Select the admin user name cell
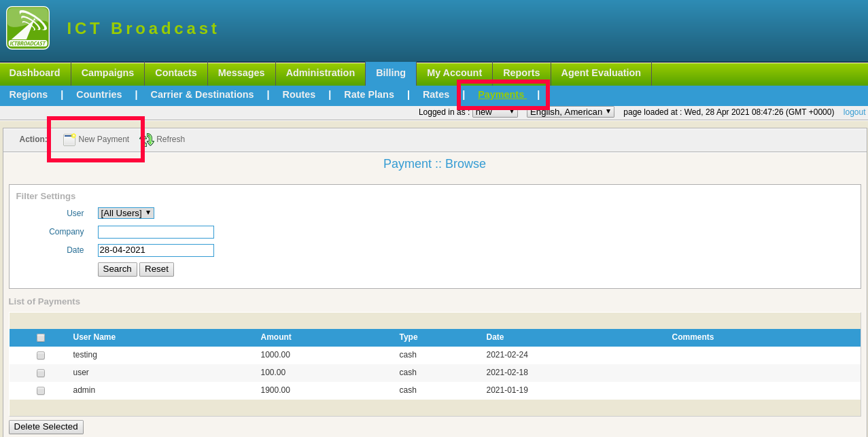Image resolution: width=868 pixels, height=437 pixels. click(84, 390)
